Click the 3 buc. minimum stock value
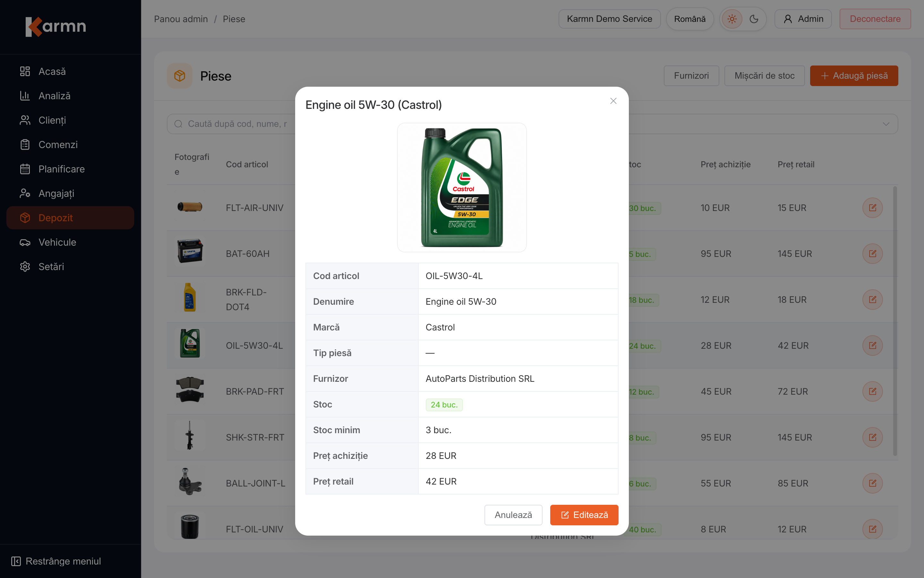This screenshot has height=578, width=924. click(438, 430)
